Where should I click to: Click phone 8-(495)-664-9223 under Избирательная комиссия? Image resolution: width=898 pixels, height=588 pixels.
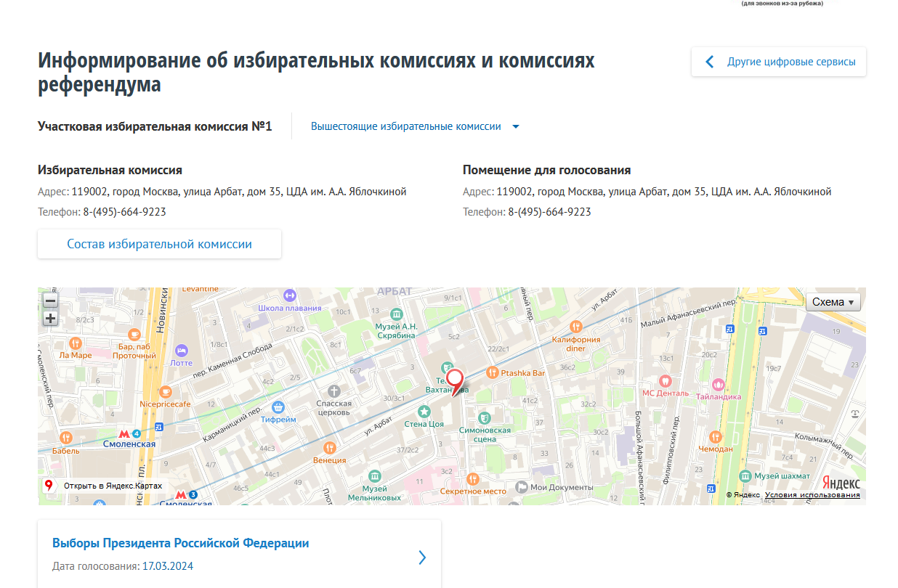[x=124, y=212]
